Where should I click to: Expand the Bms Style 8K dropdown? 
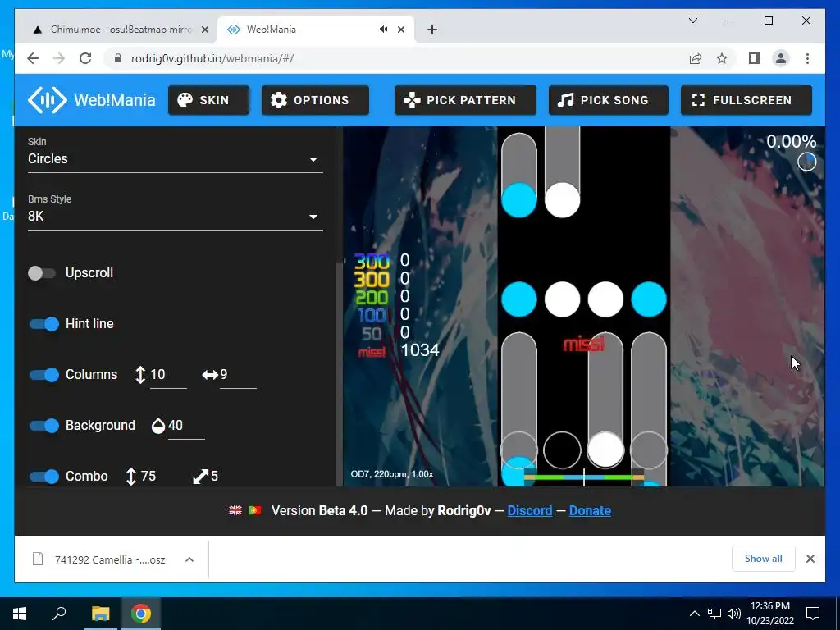point(176,216)
